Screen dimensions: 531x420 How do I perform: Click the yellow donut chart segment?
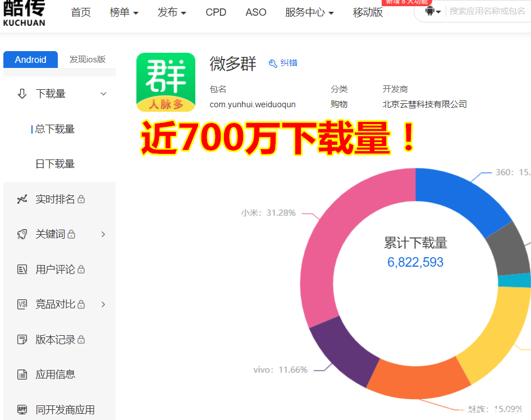(500, 334)
